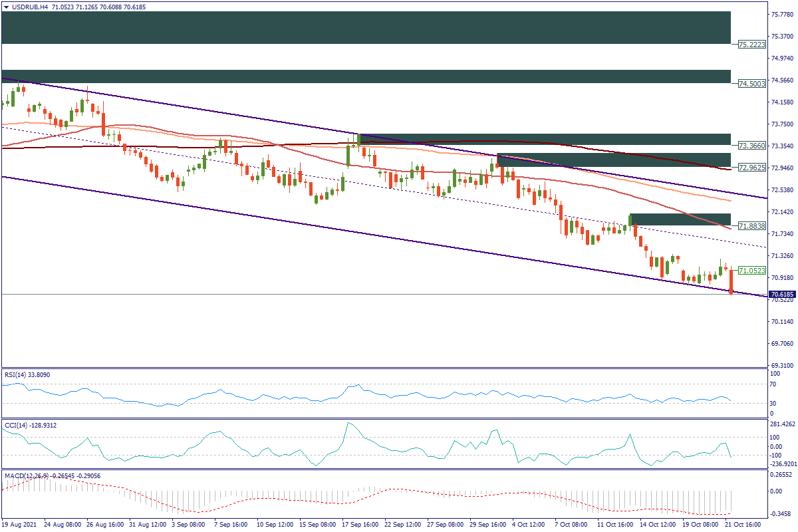Screen dimensions: 798x532
Task: Click the green 71.0523 price label
Action: point(751,271)
